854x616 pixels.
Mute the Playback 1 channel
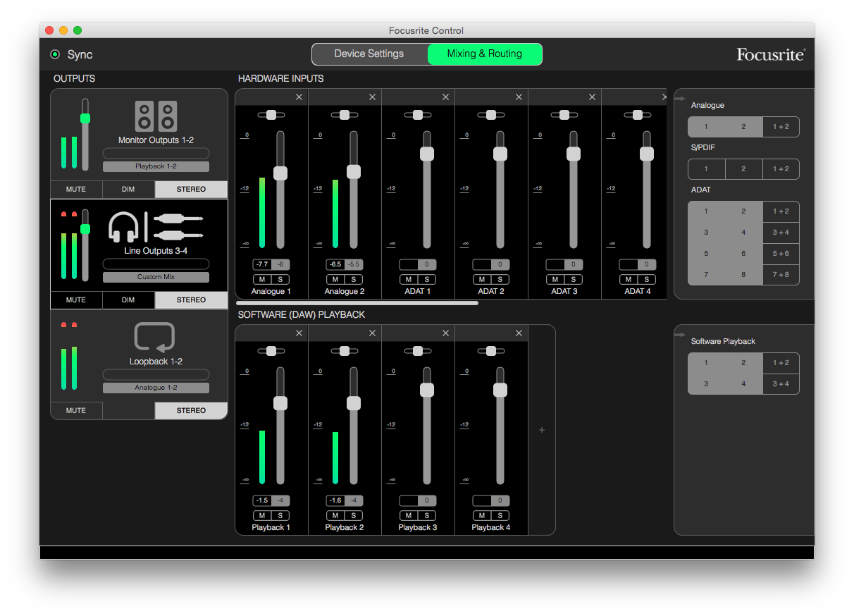coord(262,515)
